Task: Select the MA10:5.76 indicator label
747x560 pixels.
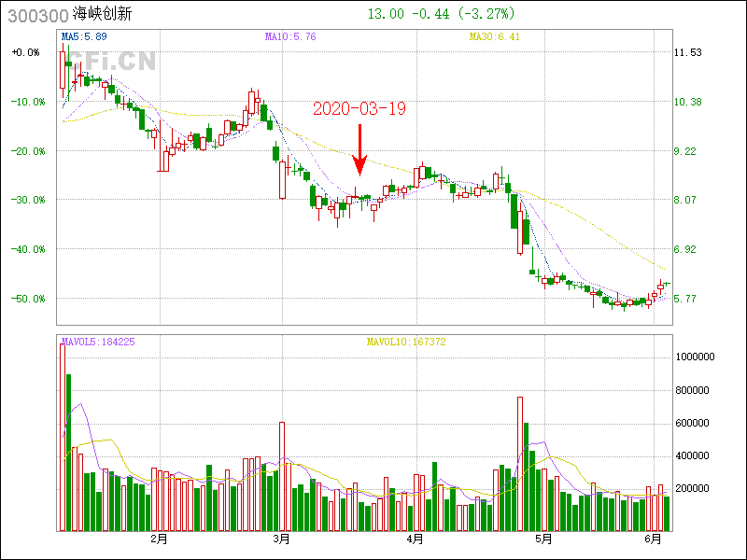Action: pos(290,37)
